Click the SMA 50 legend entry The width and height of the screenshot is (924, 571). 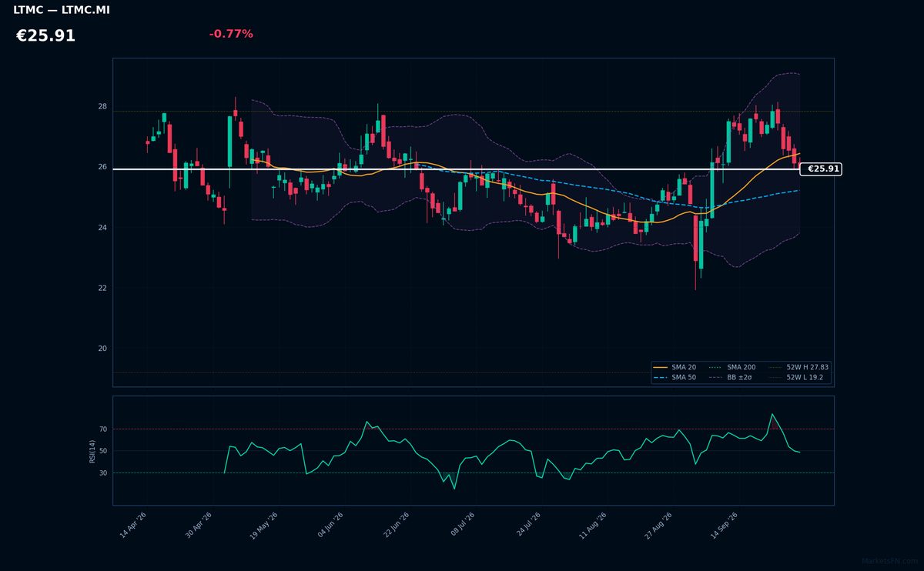[675, 378]
